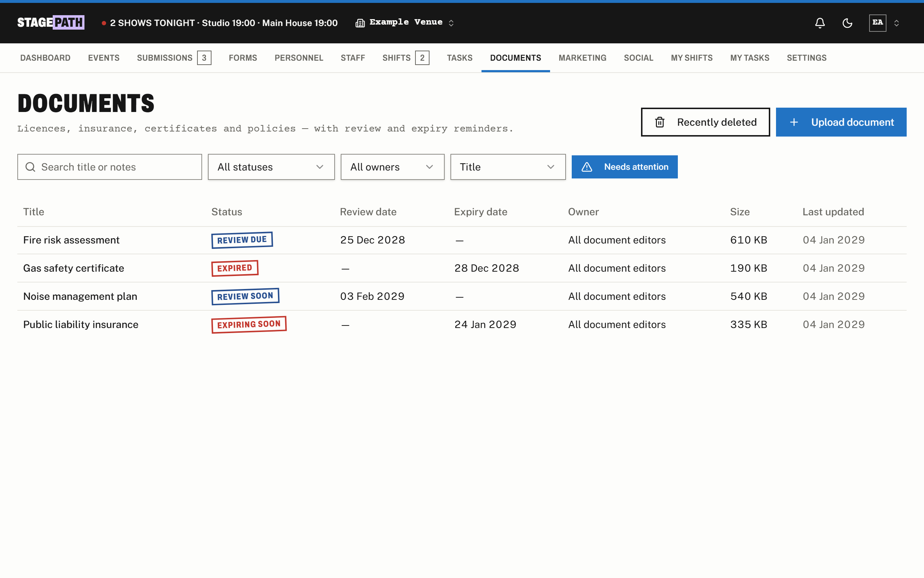Click the REVIEW SOON status badge
The width and height of the screenshot is (924, 578).
(245, 296)
